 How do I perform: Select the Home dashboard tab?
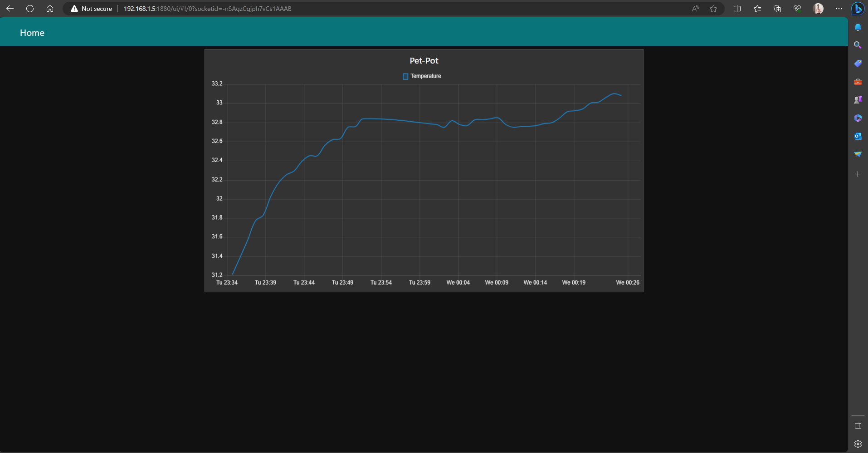pos(32,32)
